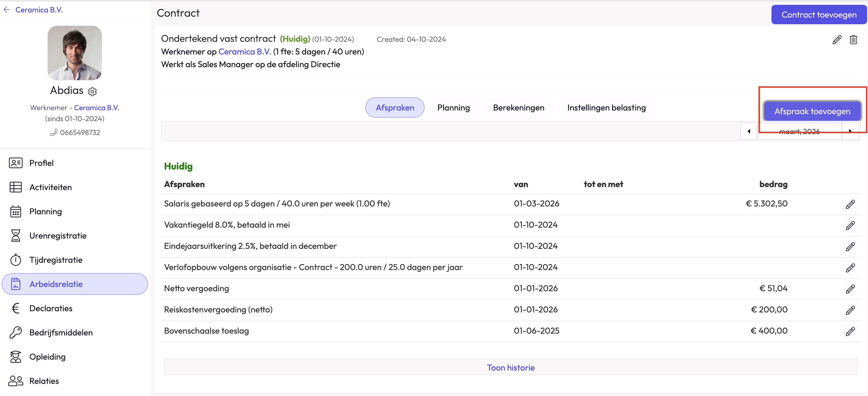Go to next month arrow
Image resolution: width=868 pixels, height=396 pixels.
[850, 131]
